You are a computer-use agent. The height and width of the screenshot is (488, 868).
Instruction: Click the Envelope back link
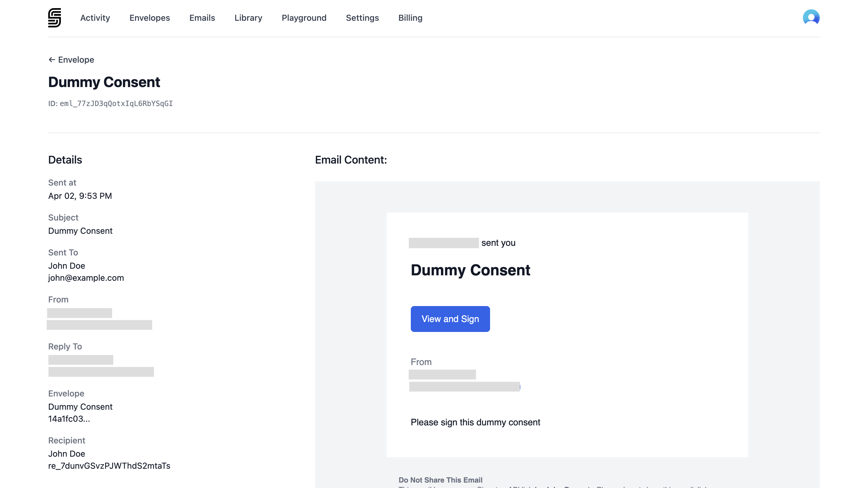click(x=76, y=60)
